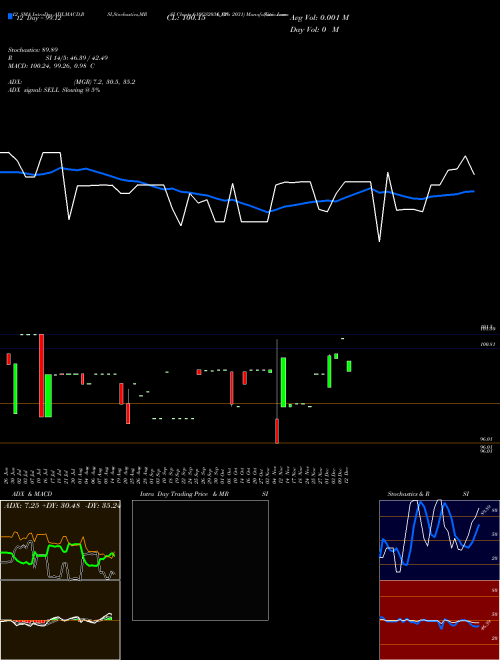Click the 'Avg Vol: 0.001 M' label

(x=319, y=18)
